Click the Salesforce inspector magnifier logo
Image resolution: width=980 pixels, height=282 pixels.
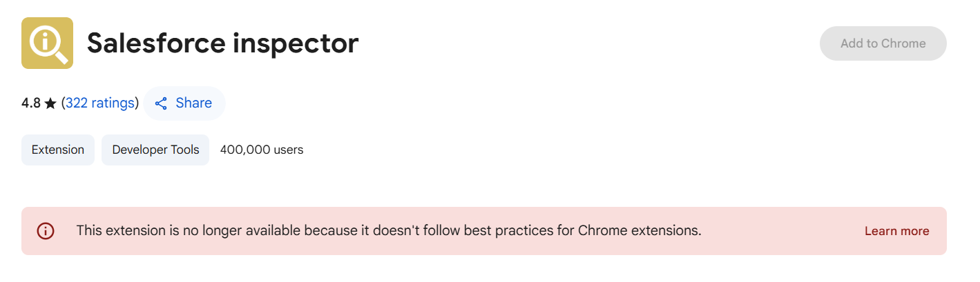coord(47,43)
